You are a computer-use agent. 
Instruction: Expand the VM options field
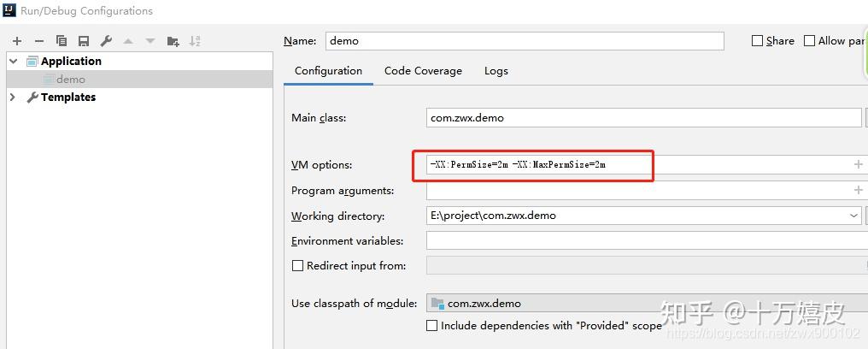click(858, 164)
